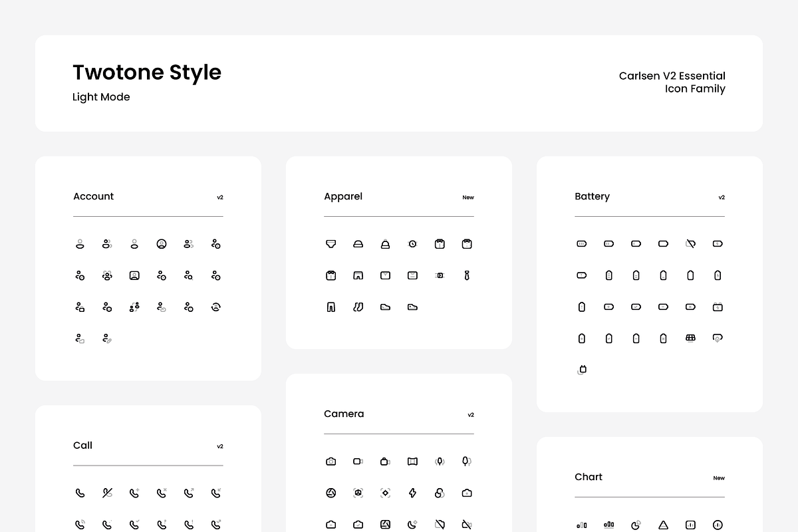
Task: Select the vertical charging battery bolt icon
Action: click(718, 275)
